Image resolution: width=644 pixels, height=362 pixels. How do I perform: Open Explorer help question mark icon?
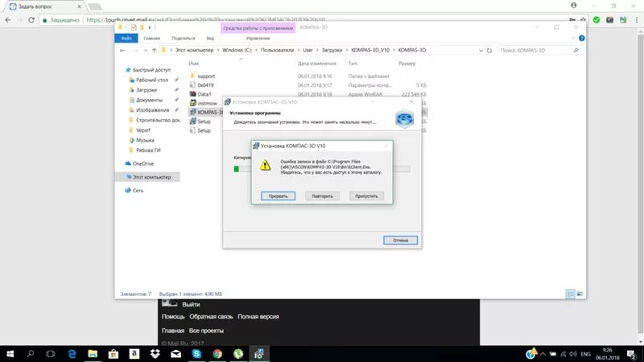tap(581, 38)
